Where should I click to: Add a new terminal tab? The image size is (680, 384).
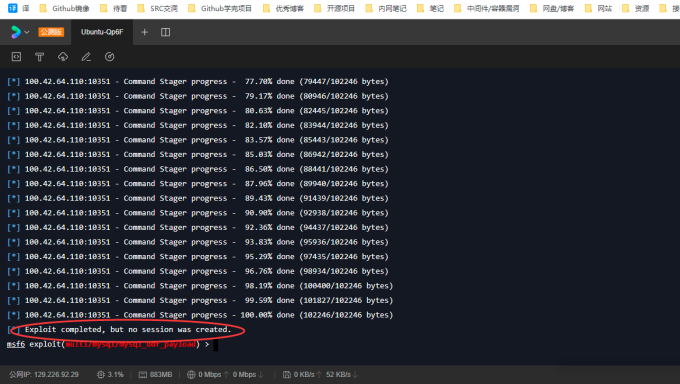(x=144, y=32)
